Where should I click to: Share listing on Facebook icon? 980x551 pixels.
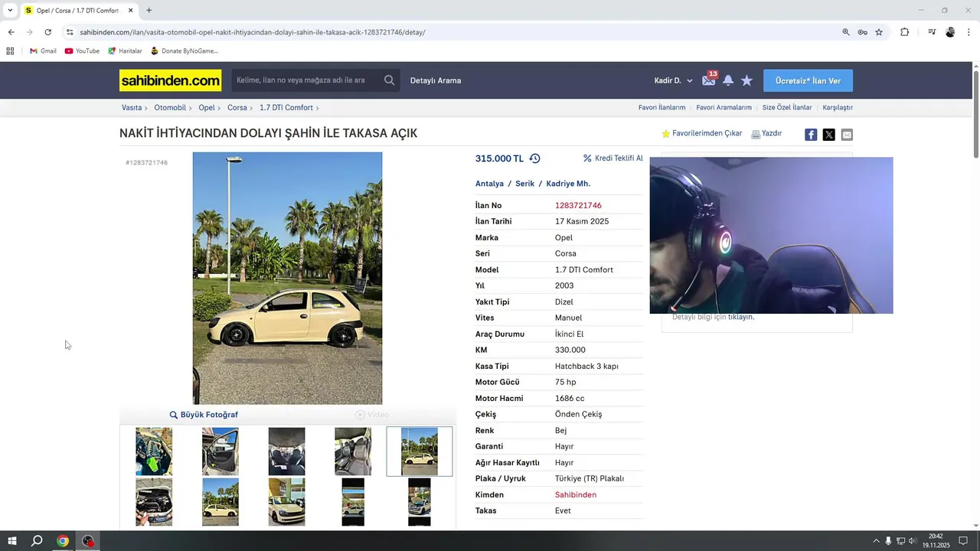(811, 135)
